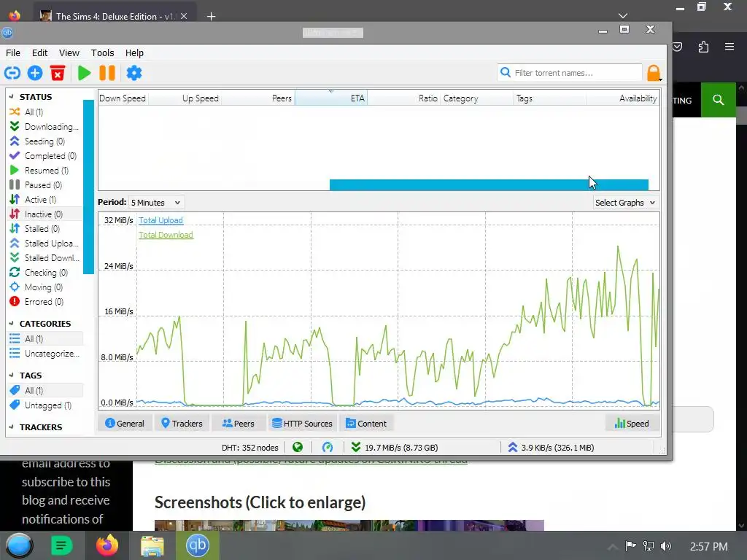
Task: Collapse the TAGS section
Action: pyautogui.click(x=12, y=376)
